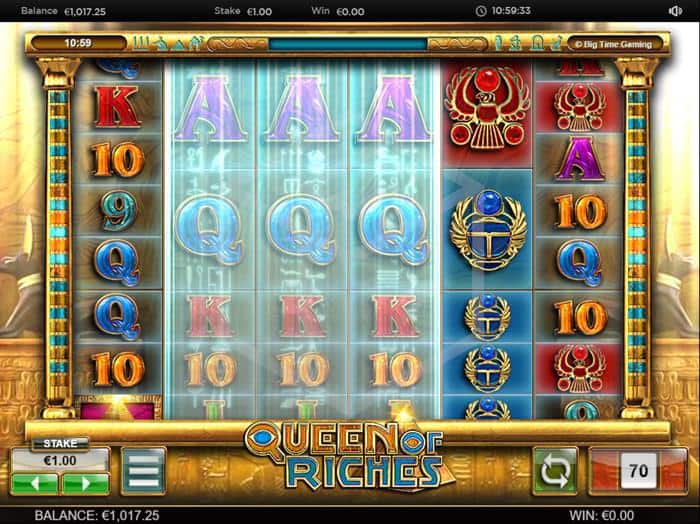Toggle autoplay with the green arrows button
The width and height of the screenshot is (700, 524).
tap(555, 470)
